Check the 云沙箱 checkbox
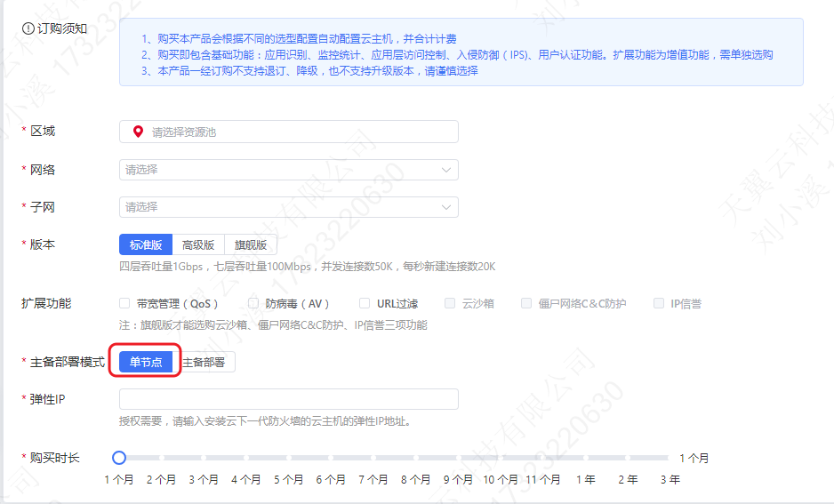 click(x=450, y=303)
